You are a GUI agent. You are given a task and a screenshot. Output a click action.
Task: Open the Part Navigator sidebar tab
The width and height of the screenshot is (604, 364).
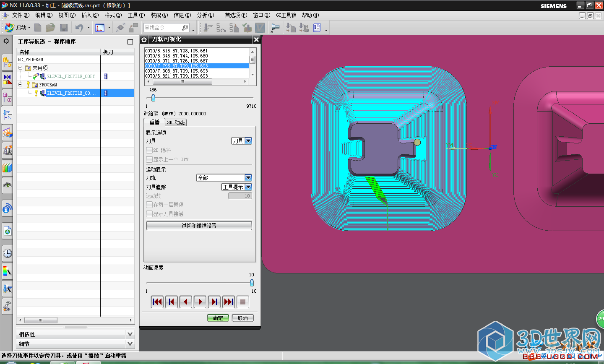tap(7, 97)
